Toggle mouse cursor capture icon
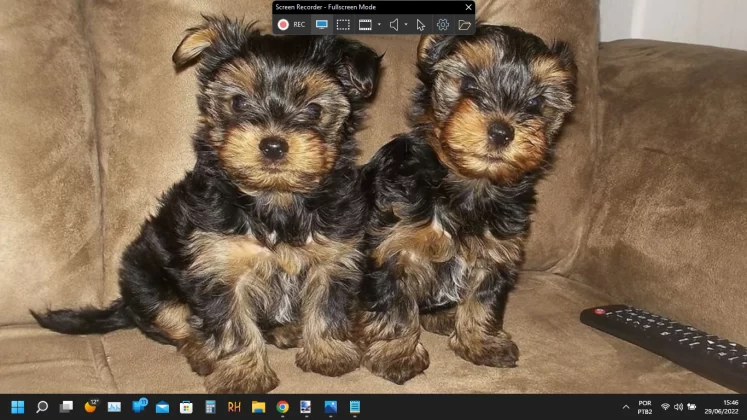The width and height of the screenshot is (747, 420). (421, 24)
